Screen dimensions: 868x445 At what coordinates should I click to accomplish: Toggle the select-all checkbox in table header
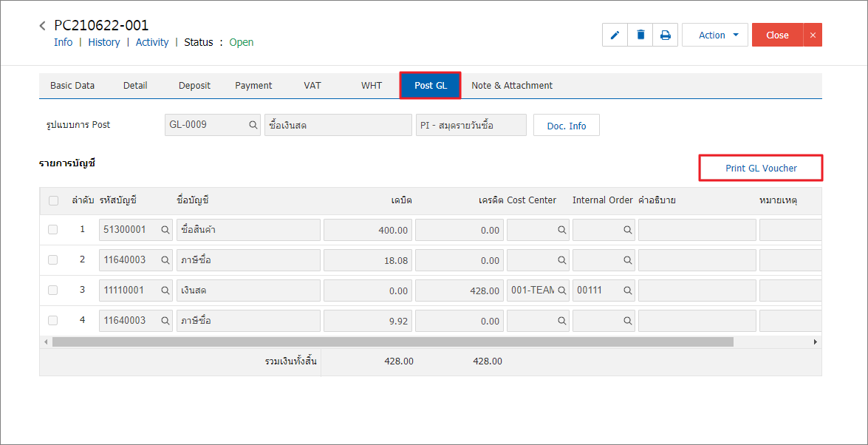click(x=53, y=200)
